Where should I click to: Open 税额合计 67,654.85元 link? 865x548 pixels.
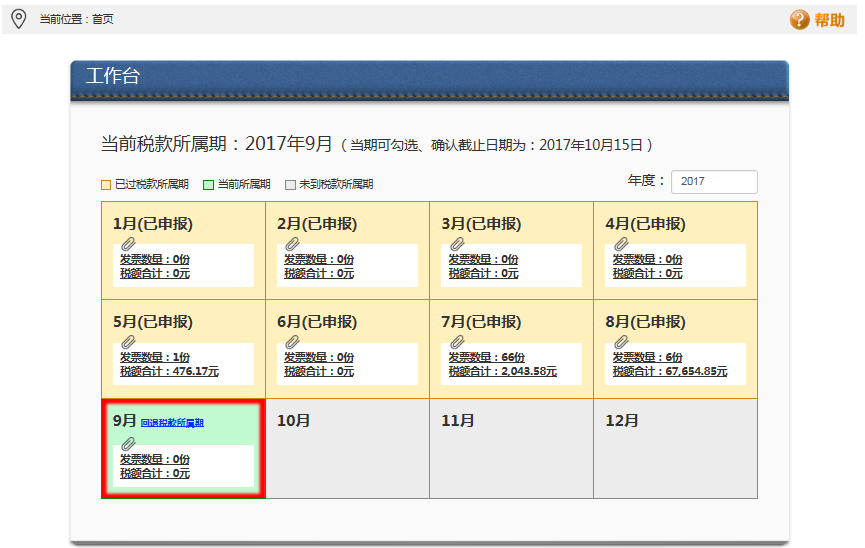(x=670, y=371)
